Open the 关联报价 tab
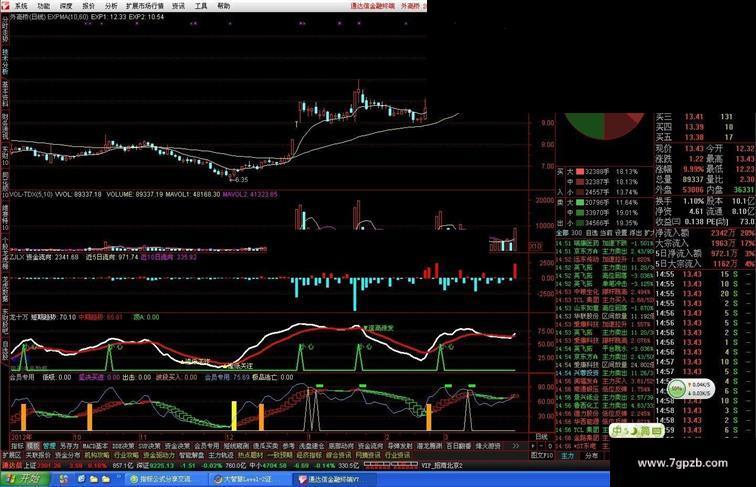Screen dimensions: 756x487 coord(39,455)
